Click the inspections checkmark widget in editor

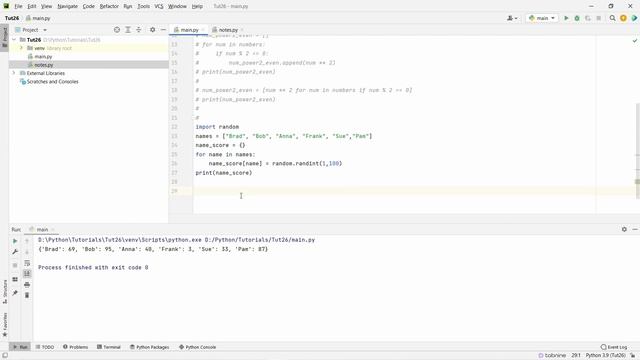pos(635,40)
